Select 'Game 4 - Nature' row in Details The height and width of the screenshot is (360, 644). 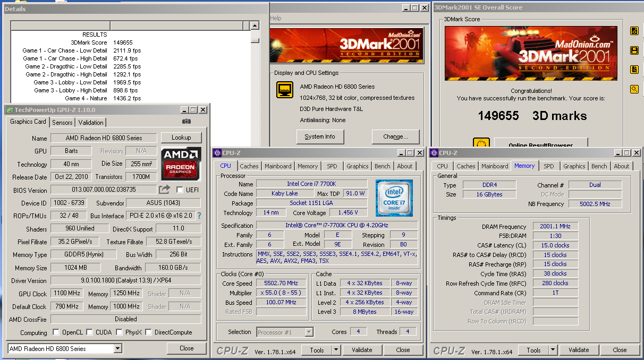[x=131, y=98]
